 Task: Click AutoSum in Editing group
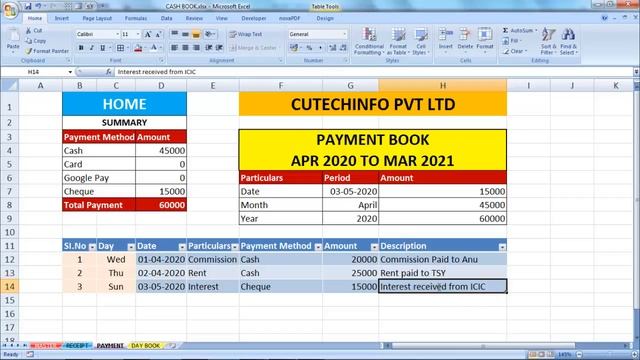(519, 31)
